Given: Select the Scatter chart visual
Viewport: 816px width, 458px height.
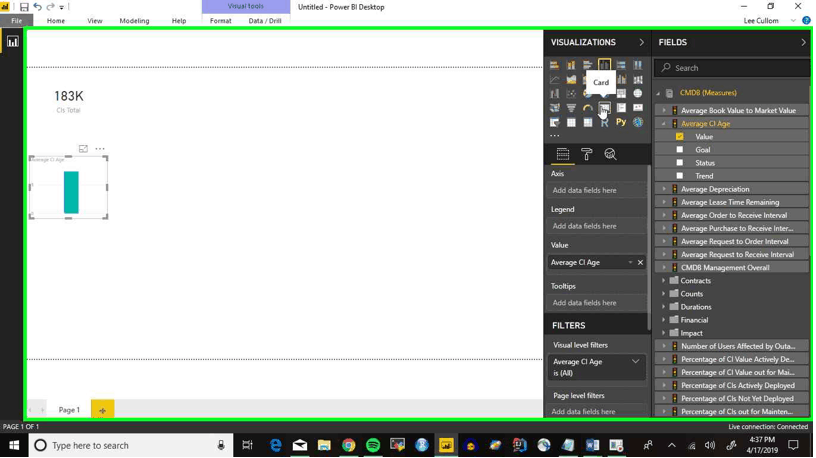Looking at the screenshot, I should click(x=571, y=94).
